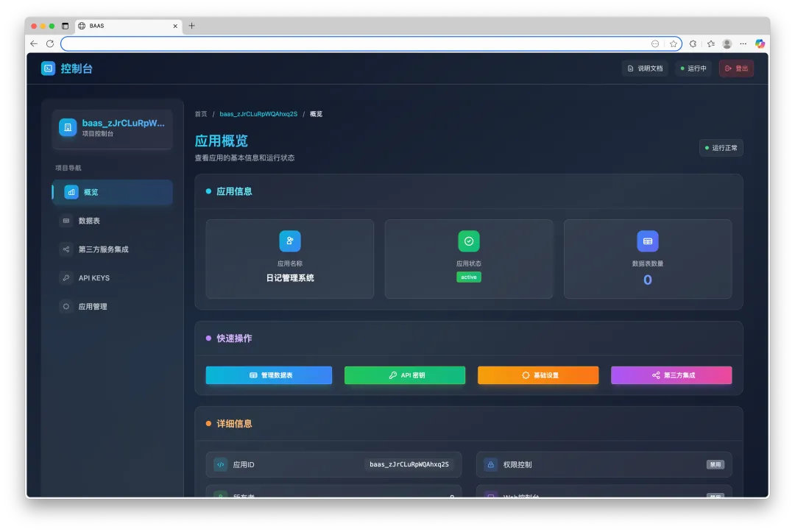Click the green 应用状态 checkmark icon
Screen dimensions: 795x532
point(469,241)
